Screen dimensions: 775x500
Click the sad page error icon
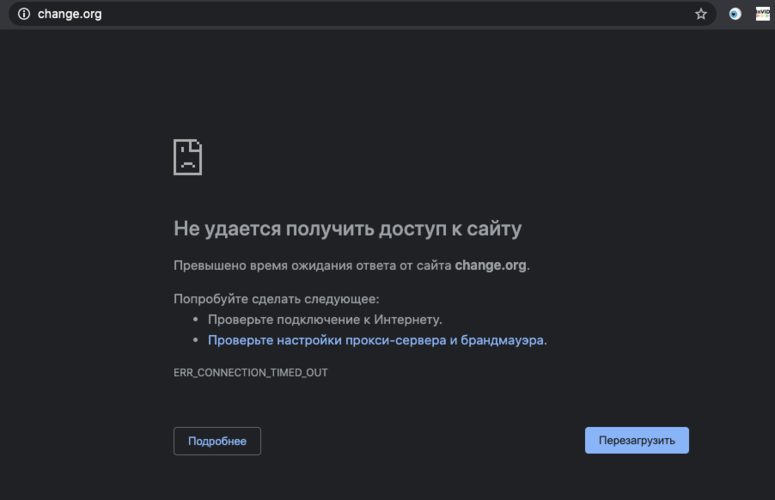(188, 157)
